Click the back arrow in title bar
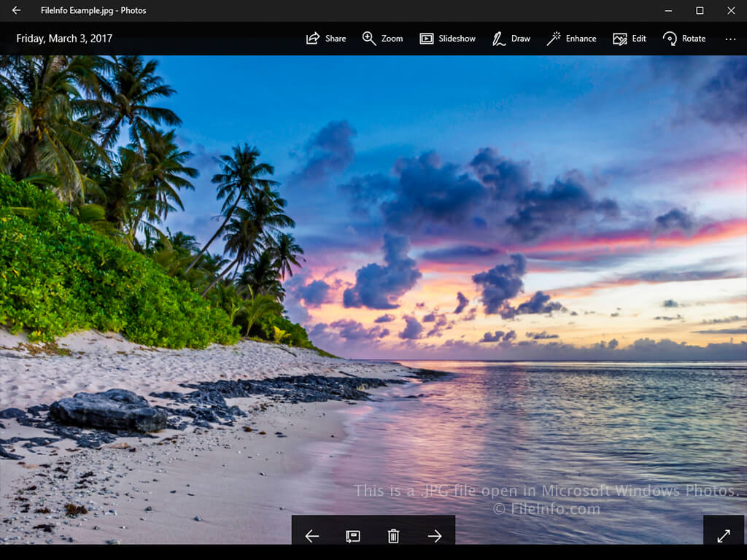 pyautogui.click(x=16, y=10)
